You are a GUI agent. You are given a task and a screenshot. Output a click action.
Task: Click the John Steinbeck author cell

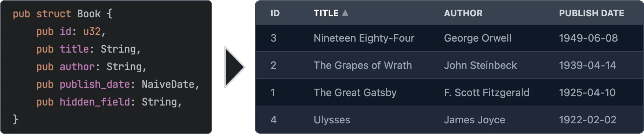(x=480, y=65)
